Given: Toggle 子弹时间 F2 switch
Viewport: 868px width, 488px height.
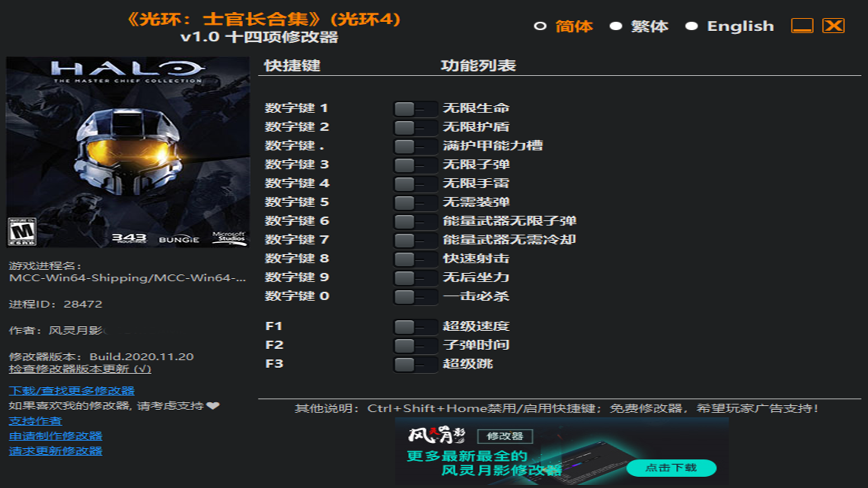Looking at the screenshot, I should click(415, 346).
